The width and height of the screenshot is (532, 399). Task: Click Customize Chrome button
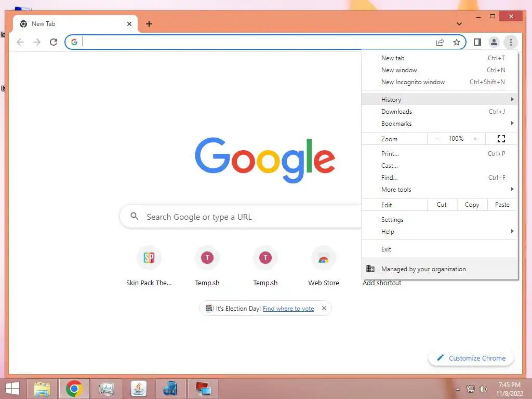tap(471, 358)
